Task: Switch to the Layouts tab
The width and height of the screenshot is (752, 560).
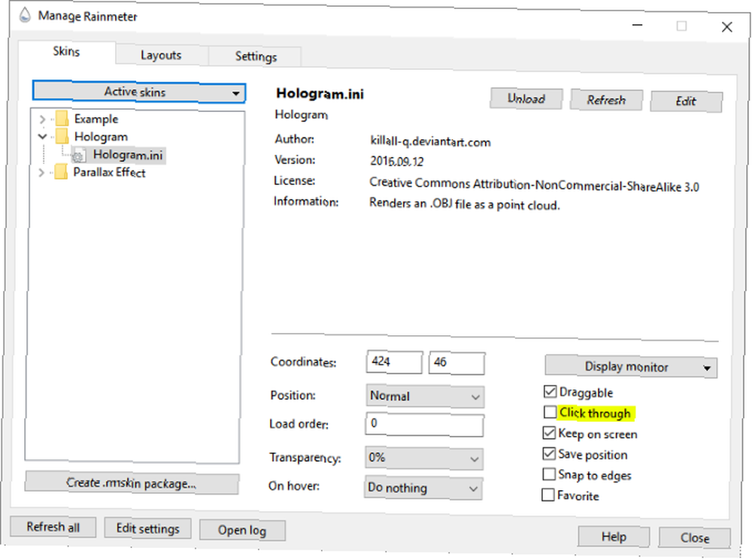Action: pos(161,55)
